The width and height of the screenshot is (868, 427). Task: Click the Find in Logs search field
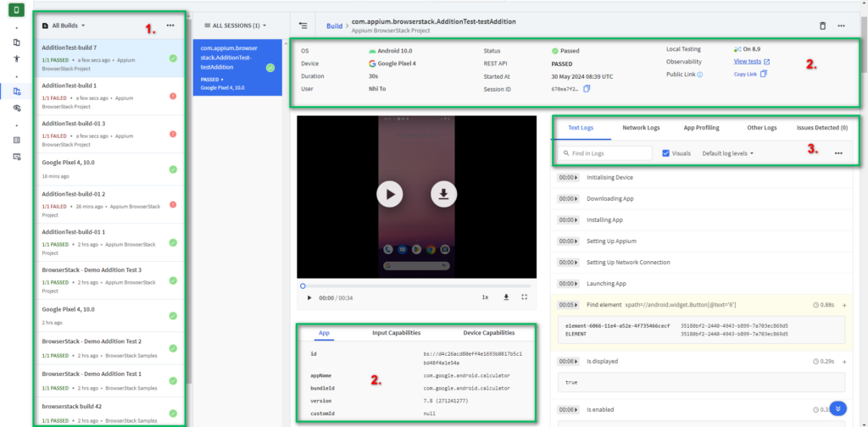(x=604, y=153)
